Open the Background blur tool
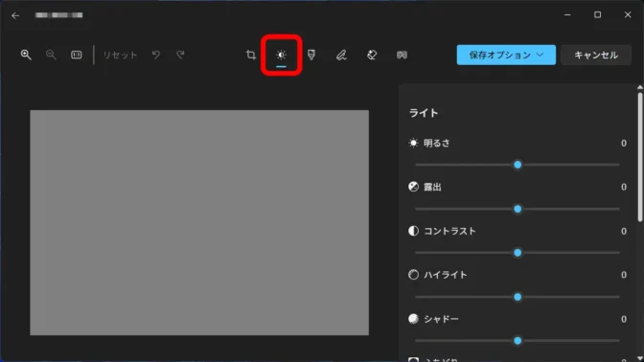 tap(402, 55)
